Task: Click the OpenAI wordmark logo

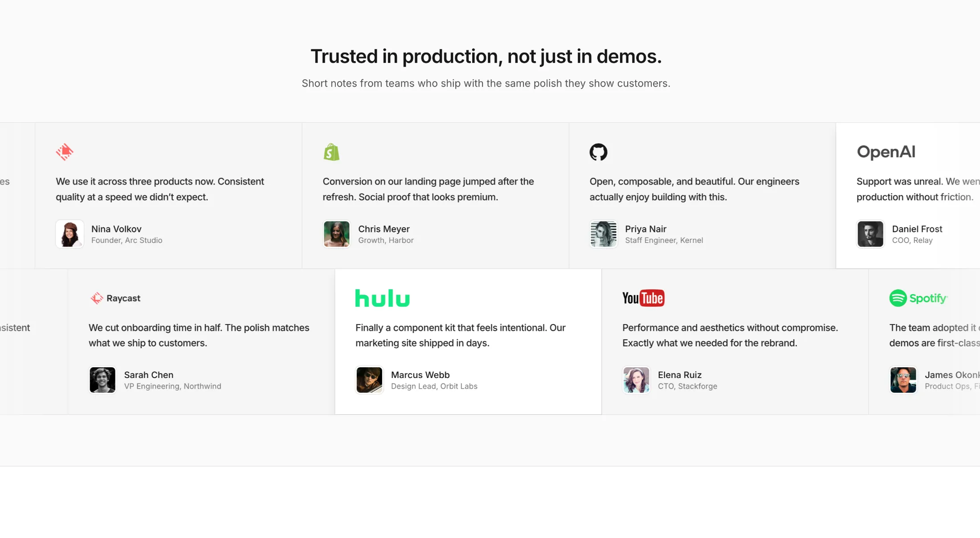Action: coord(886,152)
